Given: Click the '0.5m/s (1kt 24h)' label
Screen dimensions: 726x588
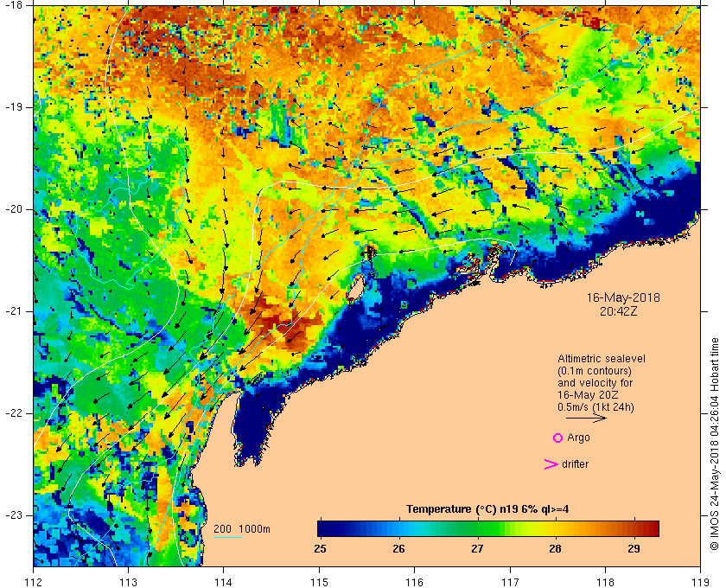Looking at the screenshot, I should pos(595,407).
